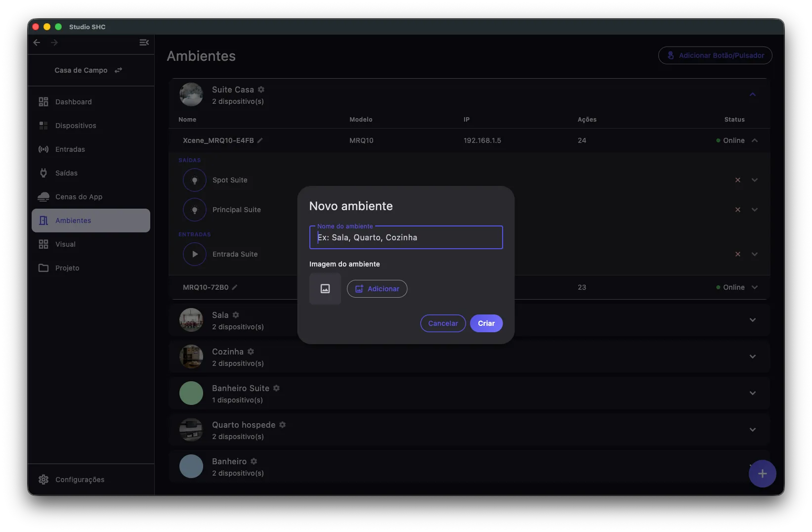
Task: Click the Spot Suite light bulb icon
Action: click(195, 180)
